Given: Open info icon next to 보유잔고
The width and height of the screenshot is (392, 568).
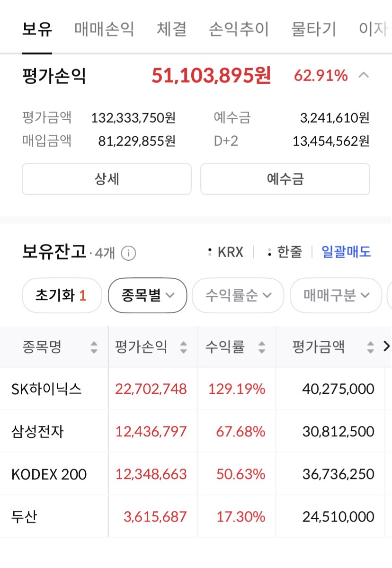Looking at the screenshot, I should 128,254.
